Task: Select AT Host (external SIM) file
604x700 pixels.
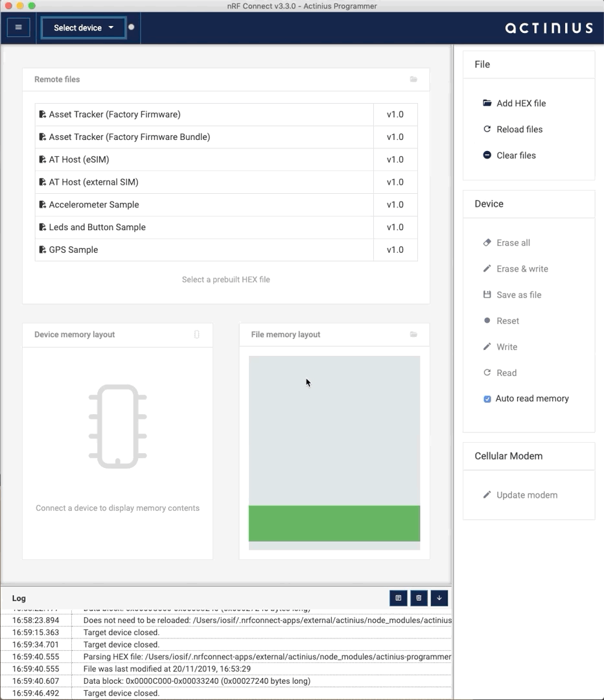Action: click(226, 182)
